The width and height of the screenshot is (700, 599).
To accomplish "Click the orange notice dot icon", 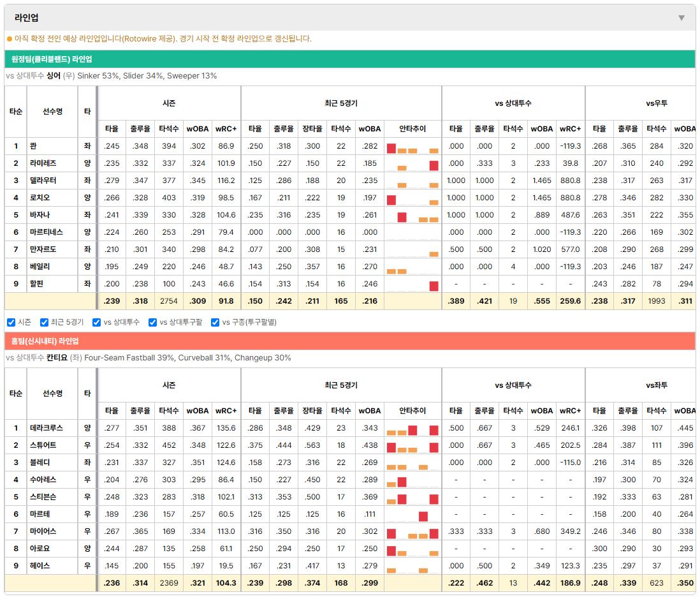I will [x=10, y=39].
